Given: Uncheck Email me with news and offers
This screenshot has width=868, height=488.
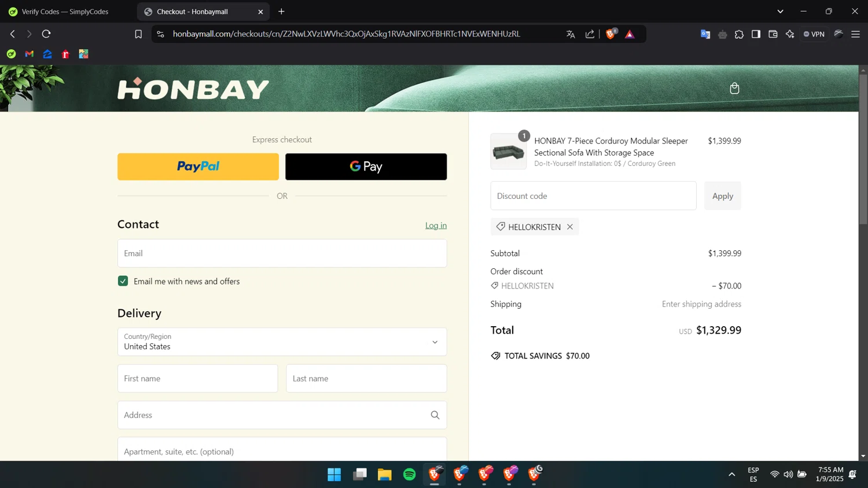Looking at the screenshot, I should [x=123, y=281].
